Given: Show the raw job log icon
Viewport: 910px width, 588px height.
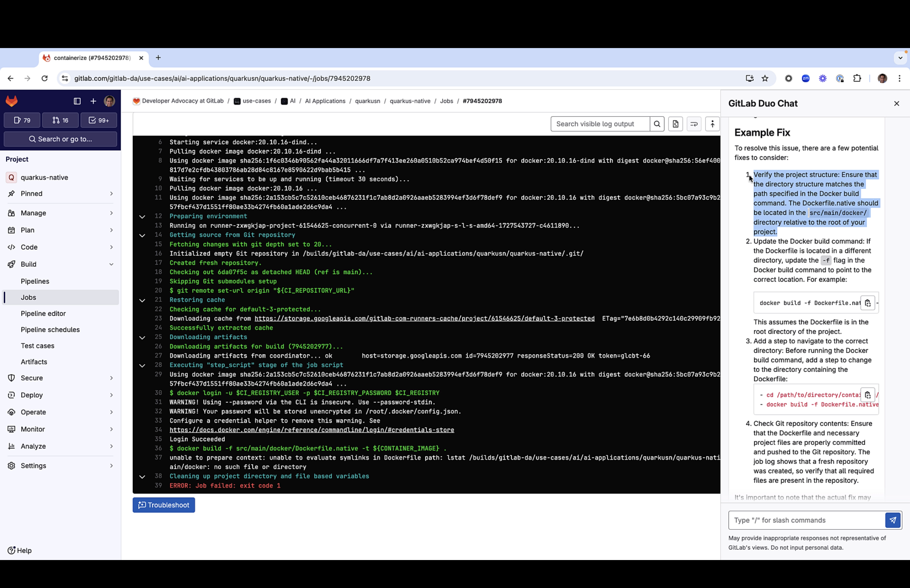Looking at the screenshot, I should pyautogui.click(x=676, y=124).
